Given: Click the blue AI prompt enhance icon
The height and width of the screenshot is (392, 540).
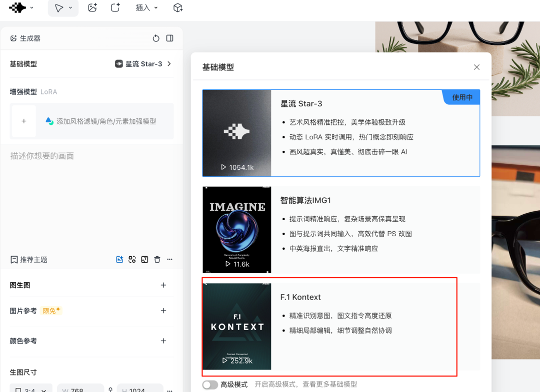Looking at the screenshot, I should click(x=119, y=260).
